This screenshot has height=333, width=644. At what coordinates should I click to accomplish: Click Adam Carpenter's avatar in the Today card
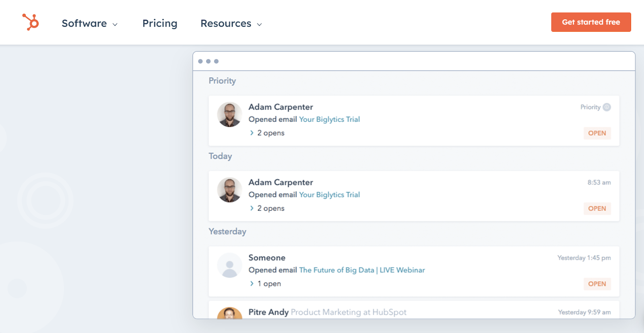[229, 190]
